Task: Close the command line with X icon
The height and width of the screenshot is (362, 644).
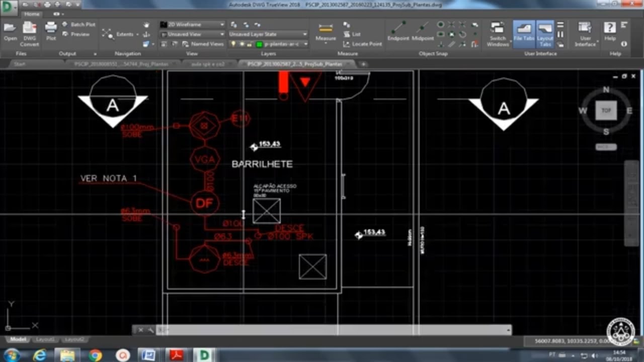Action: (140, 330)
